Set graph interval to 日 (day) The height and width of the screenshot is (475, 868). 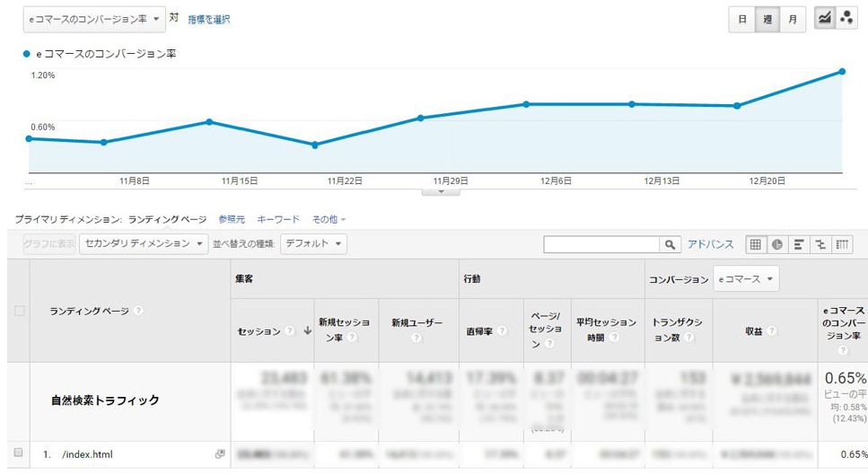741,20
